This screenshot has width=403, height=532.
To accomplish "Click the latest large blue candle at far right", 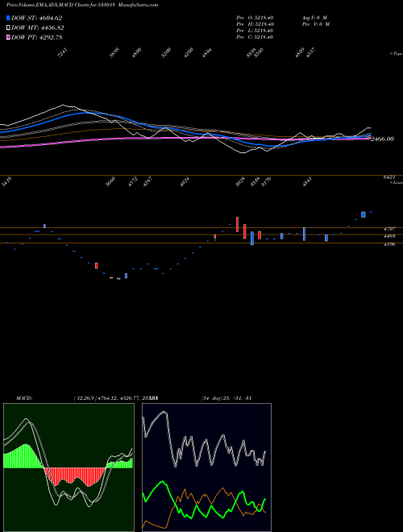I will click(x=364, y=214).
